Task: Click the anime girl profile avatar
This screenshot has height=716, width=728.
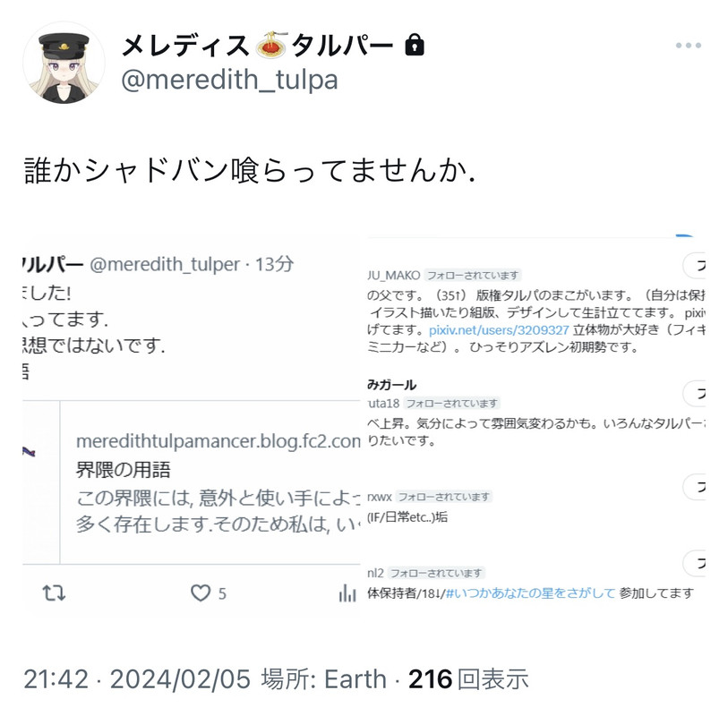Action: tap(64, 63)
